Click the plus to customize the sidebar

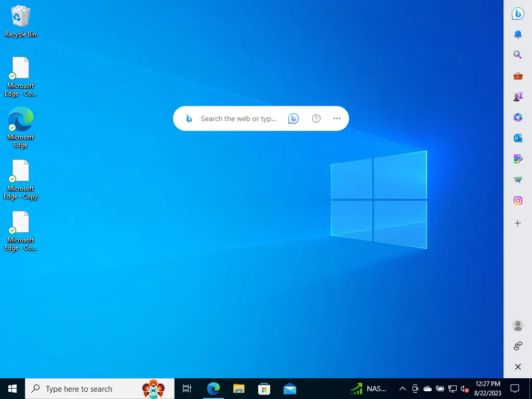518,223
